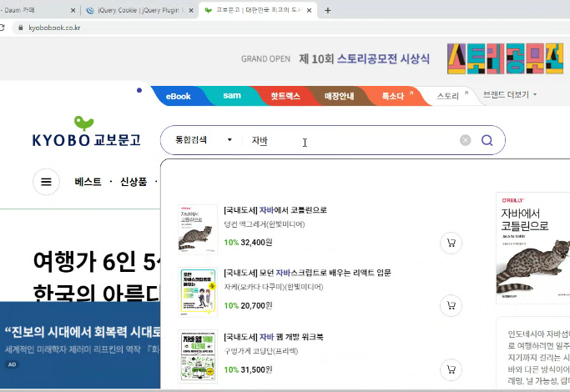Select the sam tab
Image resolution: width=570 pixels, height=392 pixels.
coord(232,96)
